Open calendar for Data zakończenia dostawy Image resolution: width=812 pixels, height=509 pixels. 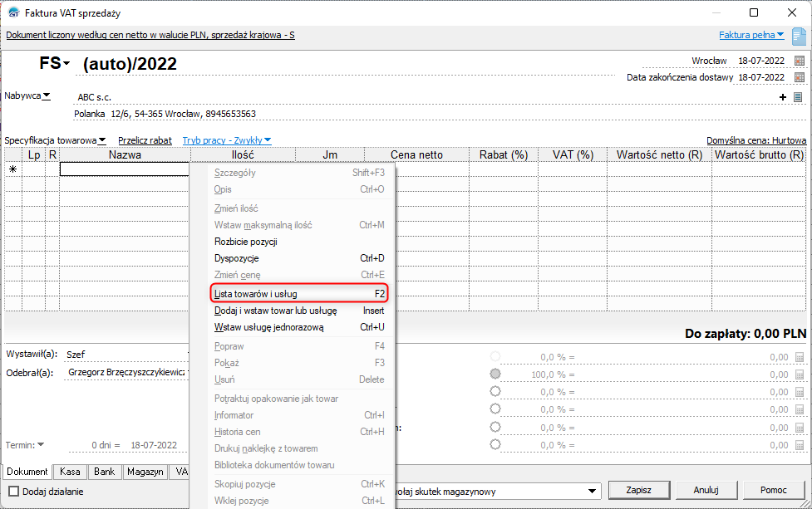(799, 77)
